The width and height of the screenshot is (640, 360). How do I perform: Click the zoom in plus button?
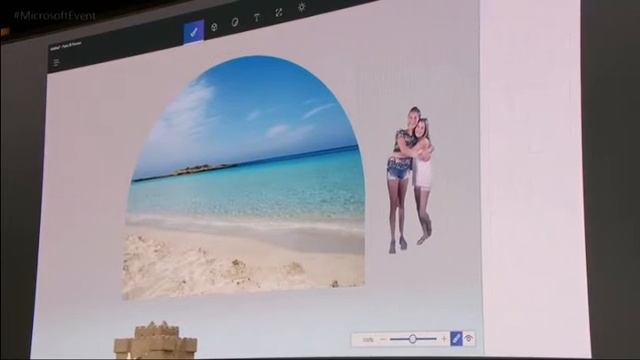[x=444, y=339]
